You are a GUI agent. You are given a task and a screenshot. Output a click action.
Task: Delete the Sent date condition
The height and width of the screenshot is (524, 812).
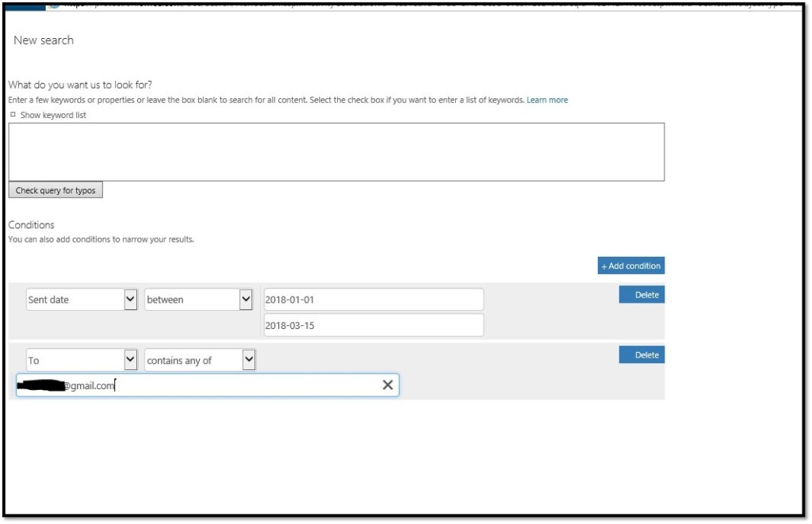[x=642, y=295]
